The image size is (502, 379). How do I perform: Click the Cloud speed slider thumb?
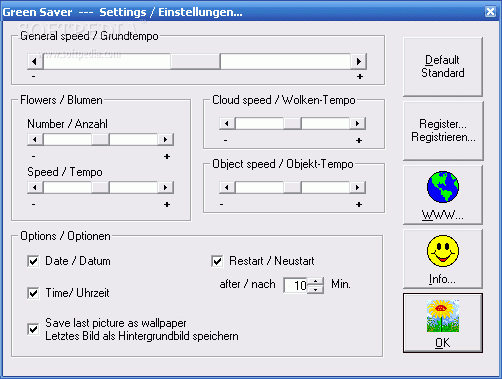click(x=292, y=123)
